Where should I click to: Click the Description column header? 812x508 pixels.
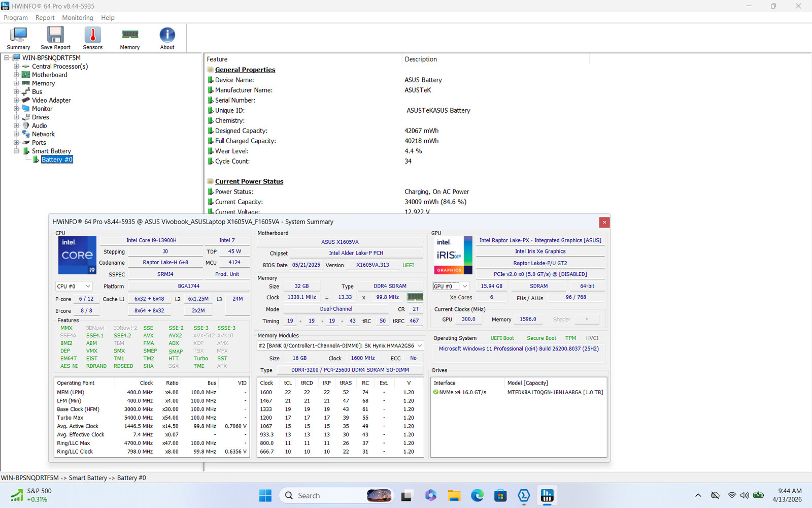pyautogui.click(x=495, y=59)
